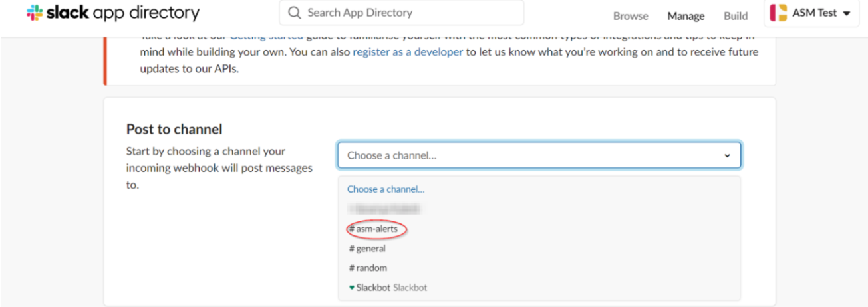Open the Manage tab

coord(686,16)
